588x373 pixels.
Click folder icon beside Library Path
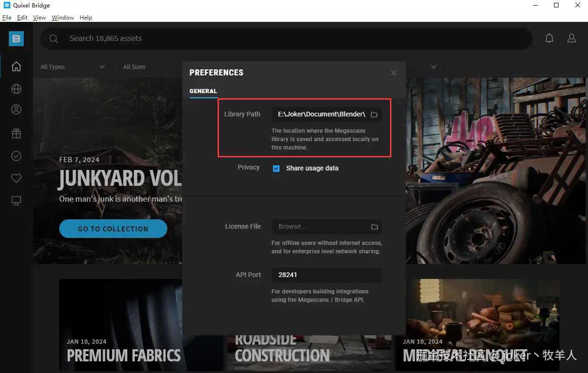click(374, 115)
